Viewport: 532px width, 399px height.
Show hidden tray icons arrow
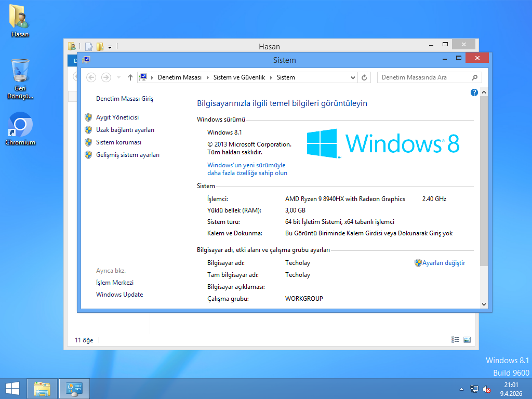click(x=461, y=389)
